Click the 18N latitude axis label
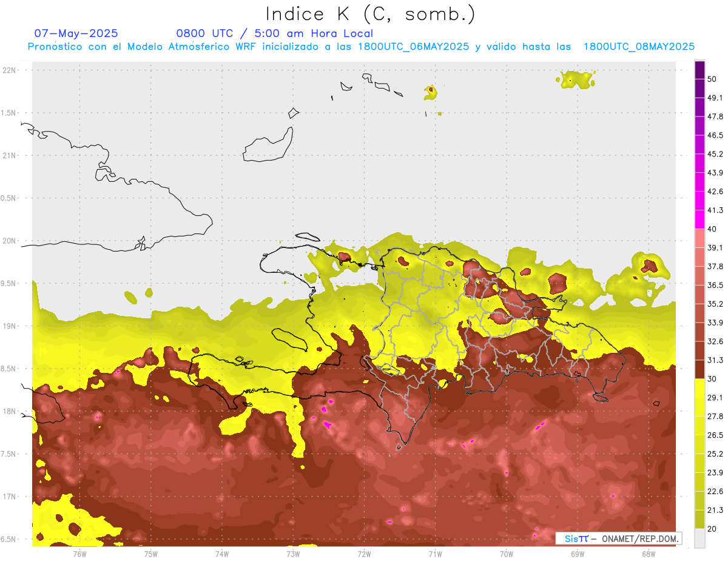This screenshot has height=562, width=728. click(10, 411)
